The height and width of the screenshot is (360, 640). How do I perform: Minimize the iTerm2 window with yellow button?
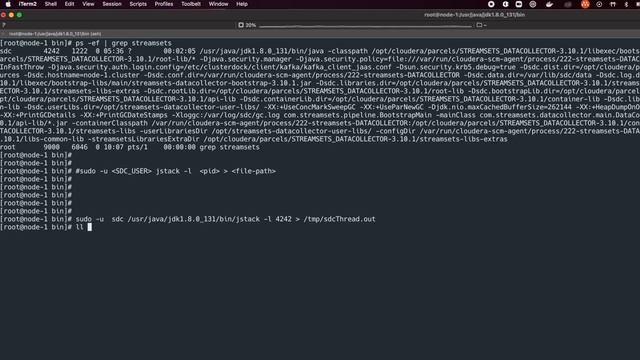coord(11,15)
